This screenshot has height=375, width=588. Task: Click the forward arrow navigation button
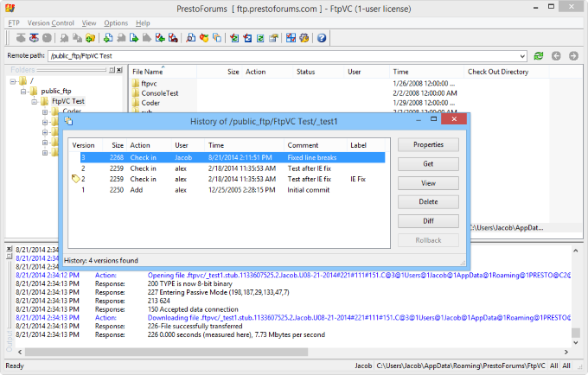(573, 56)
